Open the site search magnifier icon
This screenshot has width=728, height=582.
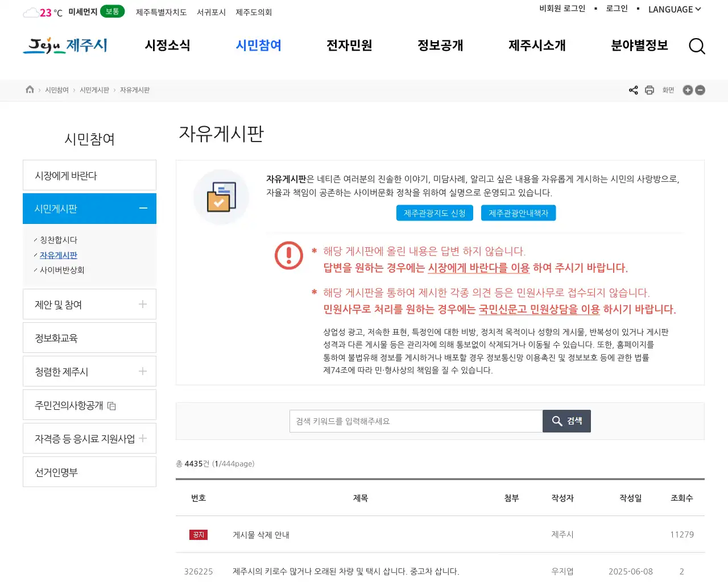697,46
